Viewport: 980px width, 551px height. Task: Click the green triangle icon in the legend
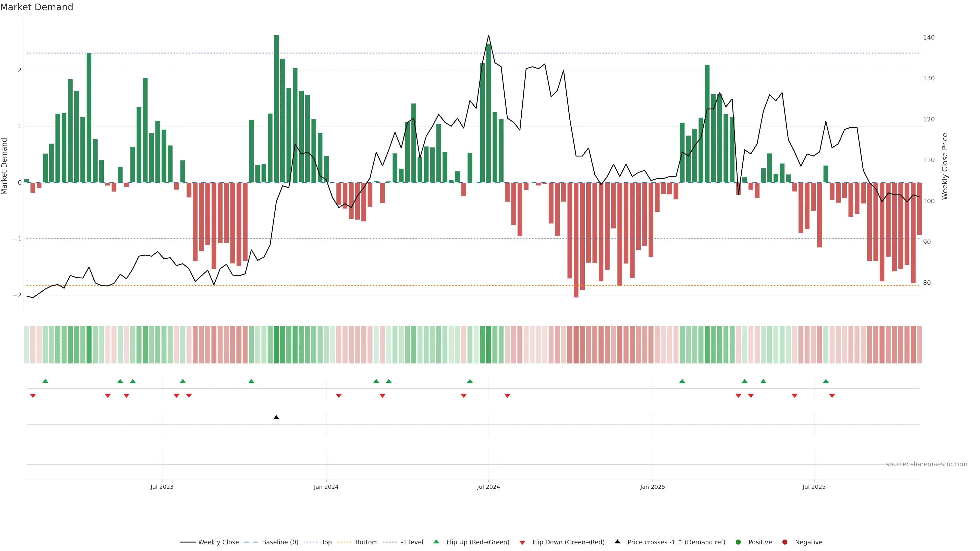[436, 542]
